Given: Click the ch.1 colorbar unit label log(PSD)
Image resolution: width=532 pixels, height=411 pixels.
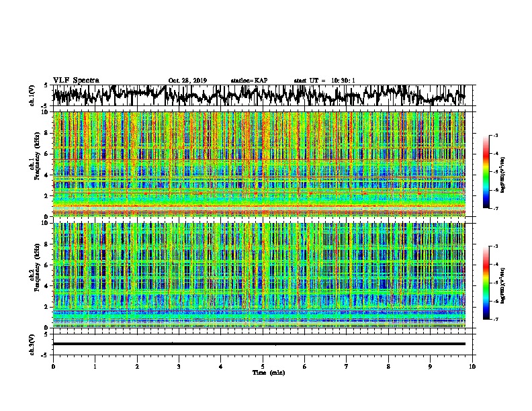Looking at the screenshot, I should pyautogui.click(x=502, y=175).
